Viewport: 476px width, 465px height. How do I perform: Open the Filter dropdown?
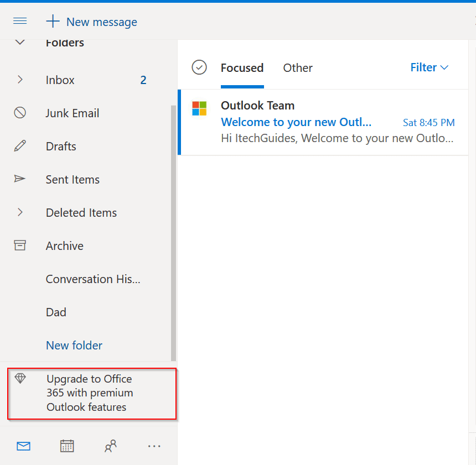coord(430,67)
